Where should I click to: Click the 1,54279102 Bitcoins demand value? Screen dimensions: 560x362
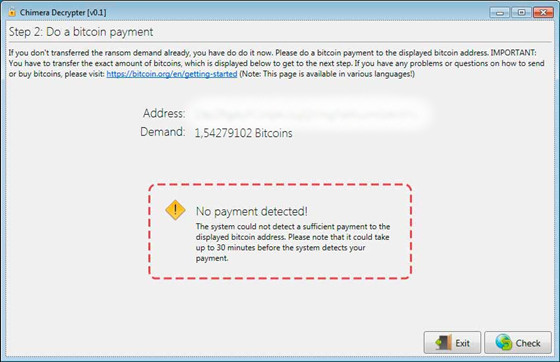243,133
